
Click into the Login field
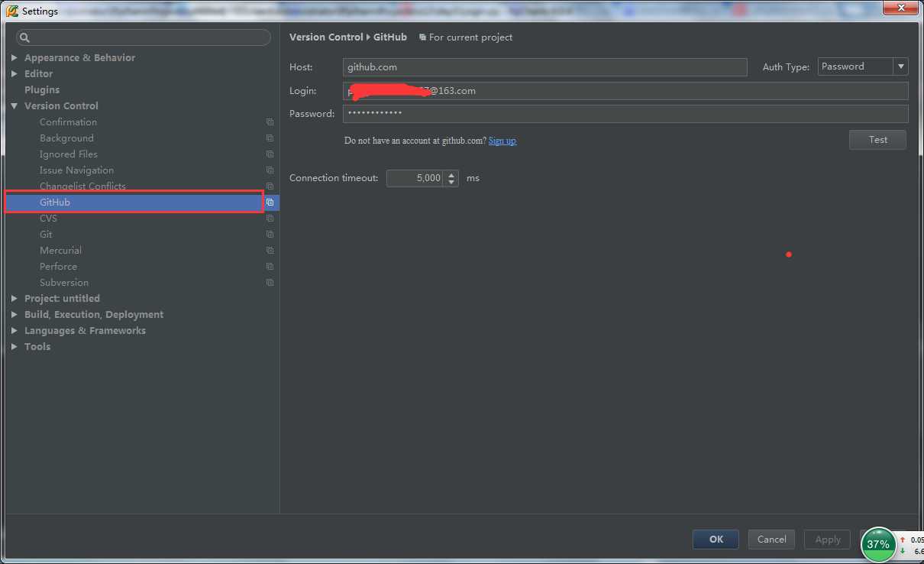[625, 91]
